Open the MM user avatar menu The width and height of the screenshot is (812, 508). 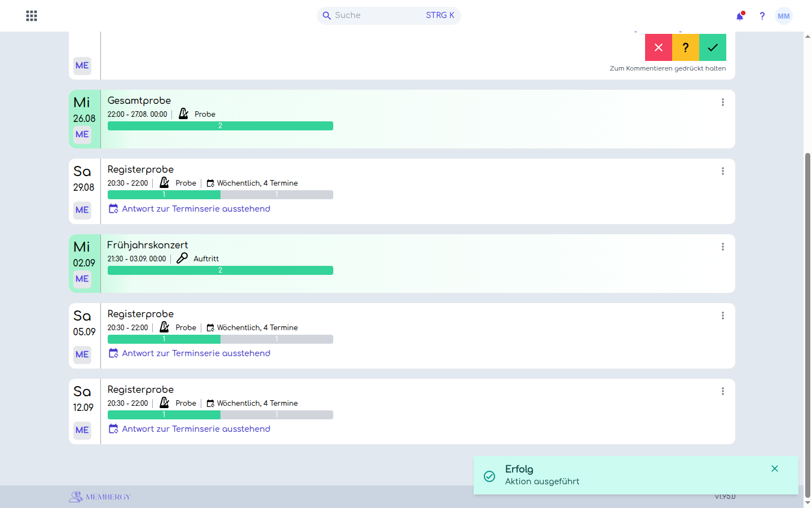[784, 16]
